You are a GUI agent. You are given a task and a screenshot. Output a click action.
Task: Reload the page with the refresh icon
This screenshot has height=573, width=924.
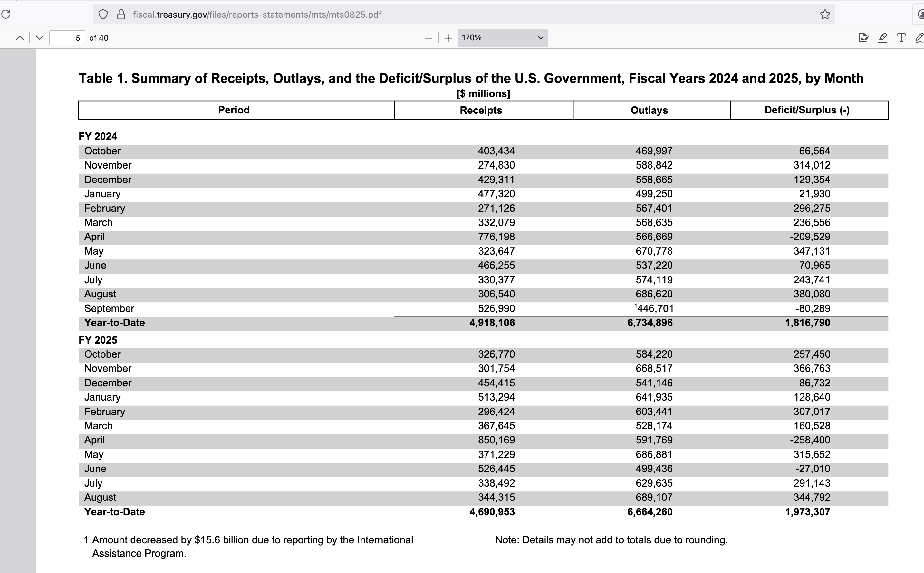pyautogui.click(x=6, y=15)
